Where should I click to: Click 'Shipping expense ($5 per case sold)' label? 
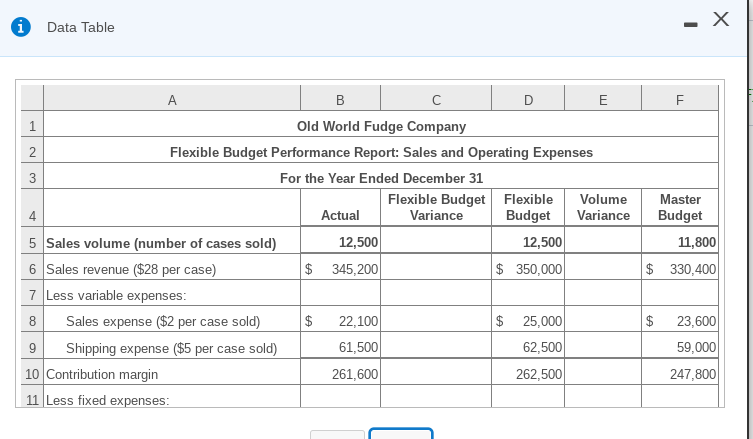point(171,348)
